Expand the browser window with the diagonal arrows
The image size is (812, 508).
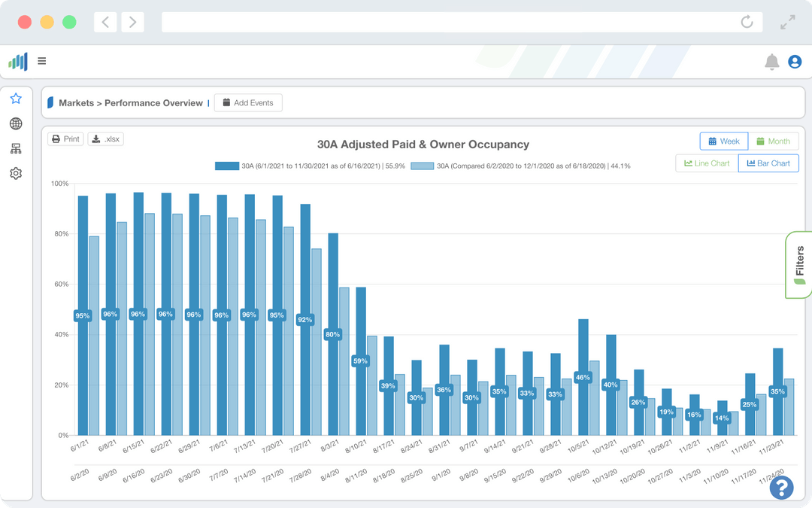coord(787,22)
